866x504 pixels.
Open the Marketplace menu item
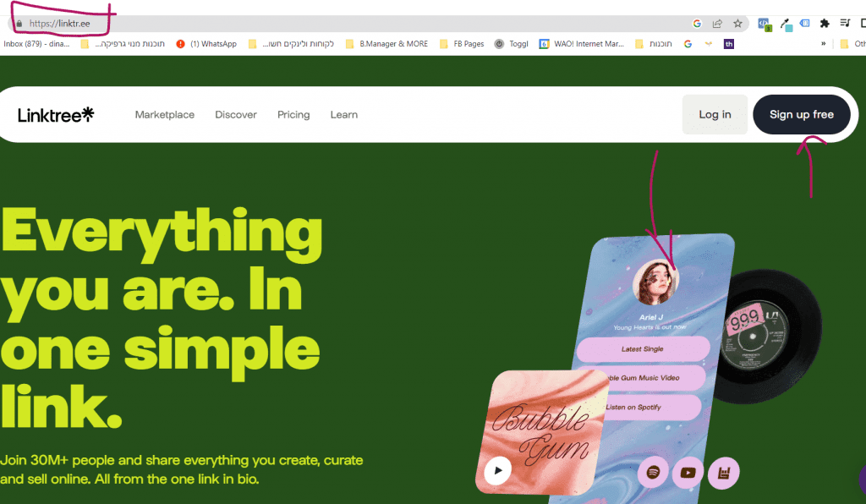click(x=165, y=115)
